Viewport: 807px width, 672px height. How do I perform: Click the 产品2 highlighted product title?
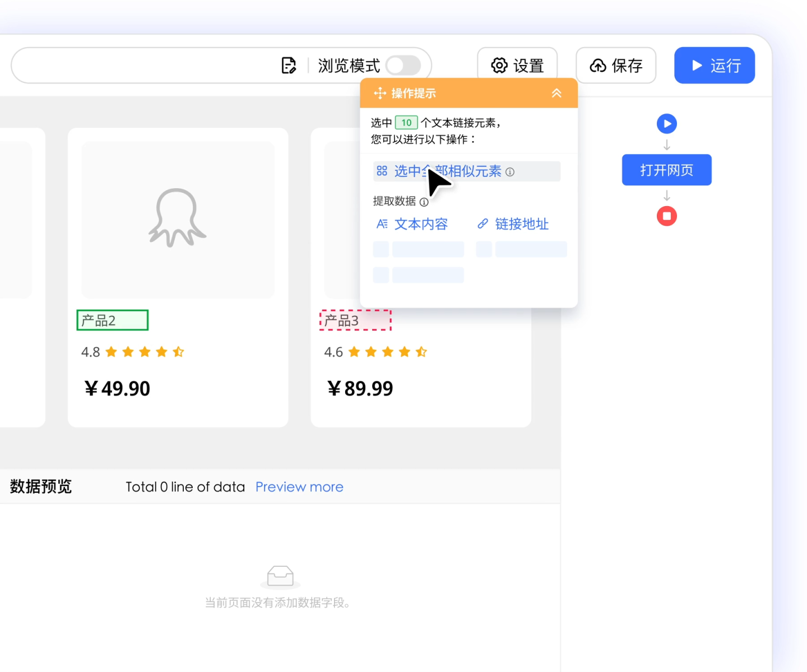point(112,320)
